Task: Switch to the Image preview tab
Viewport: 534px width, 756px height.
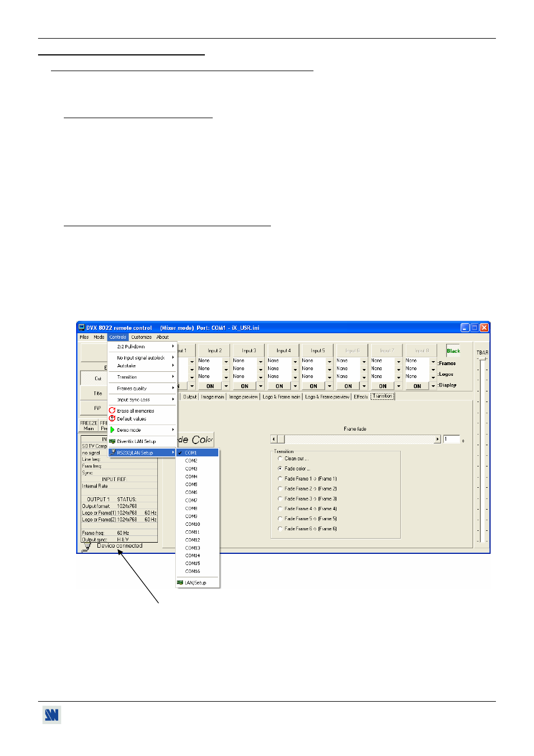Action: pyautogui.click(x=243, y=396)
